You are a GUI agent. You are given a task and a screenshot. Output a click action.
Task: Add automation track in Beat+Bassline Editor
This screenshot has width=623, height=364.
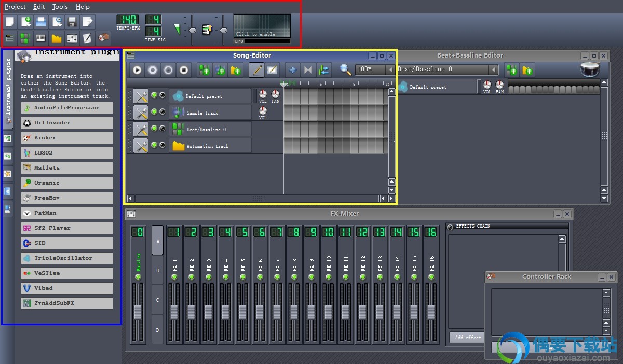click(x=527, y=69)
